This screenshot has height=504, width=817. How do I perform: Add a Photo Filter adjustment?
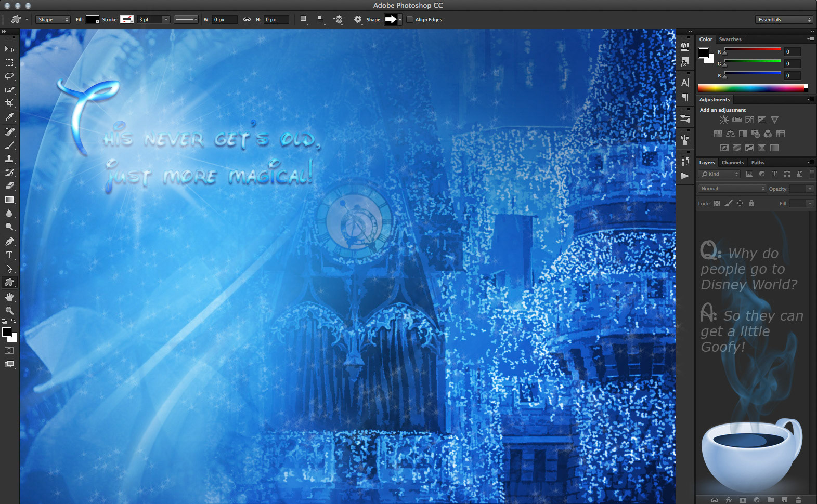click(756, 134)
